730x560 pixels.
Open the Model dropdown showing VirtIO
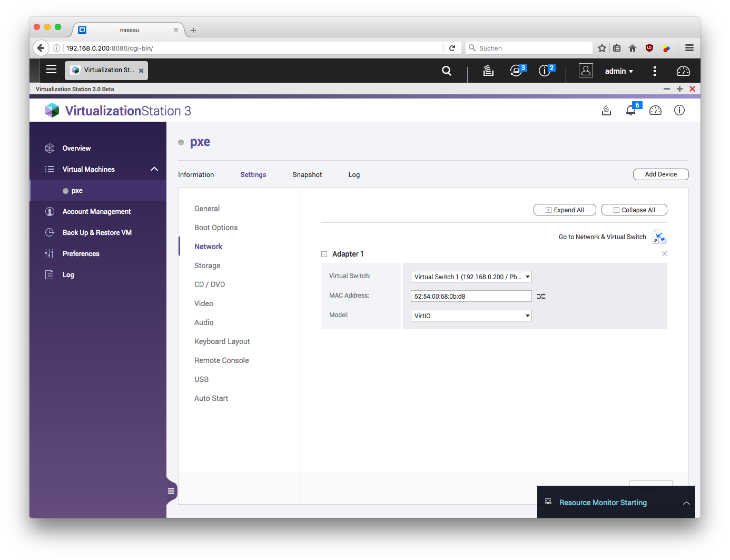click(471, 316)
